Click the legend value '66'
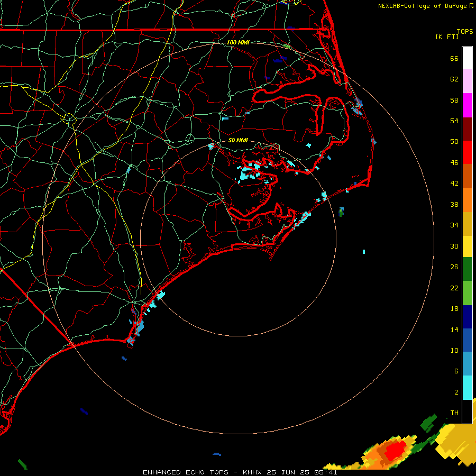 coord(454,58)
